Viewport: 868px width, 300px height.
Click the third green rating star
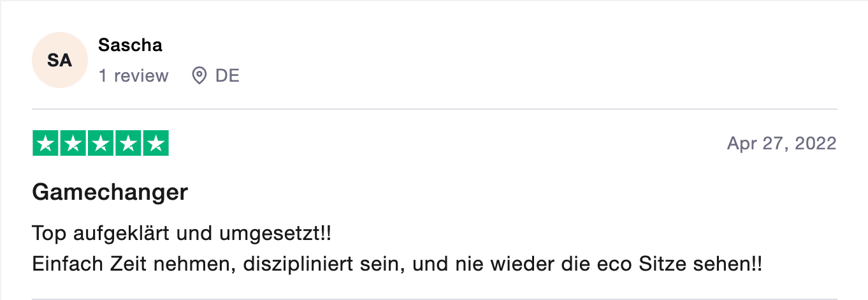(100, 143)
